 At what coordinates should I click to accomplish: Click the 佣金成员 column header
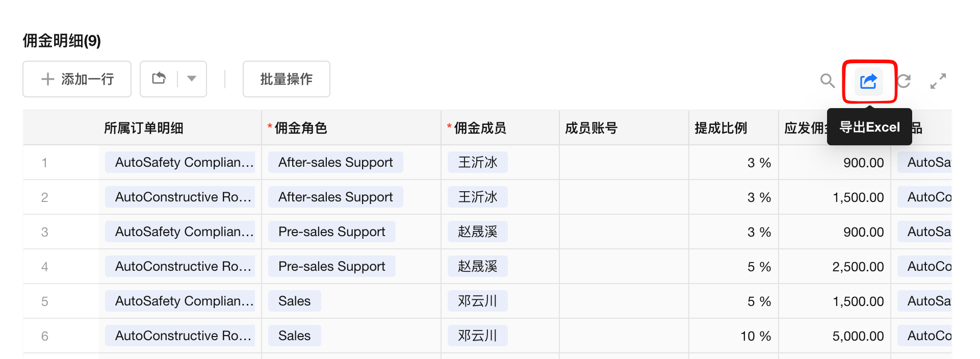(x=480, y=128)
